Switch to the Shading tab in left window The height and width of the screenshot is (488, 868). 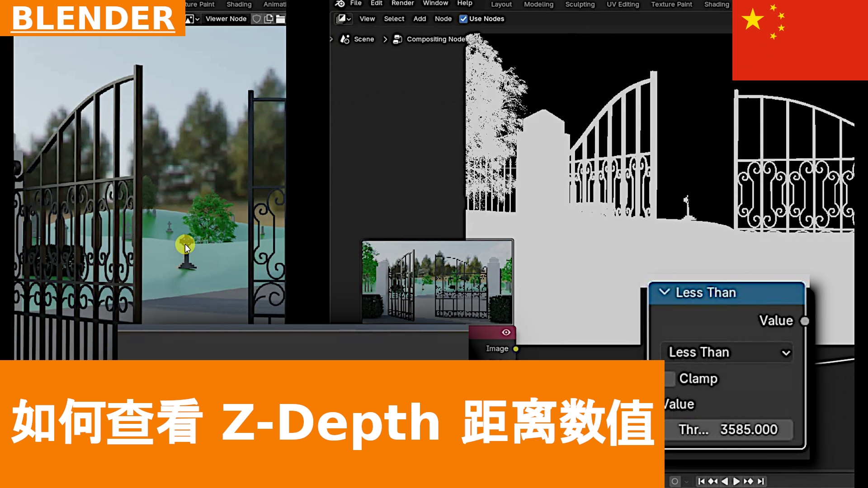coord(239,5)
